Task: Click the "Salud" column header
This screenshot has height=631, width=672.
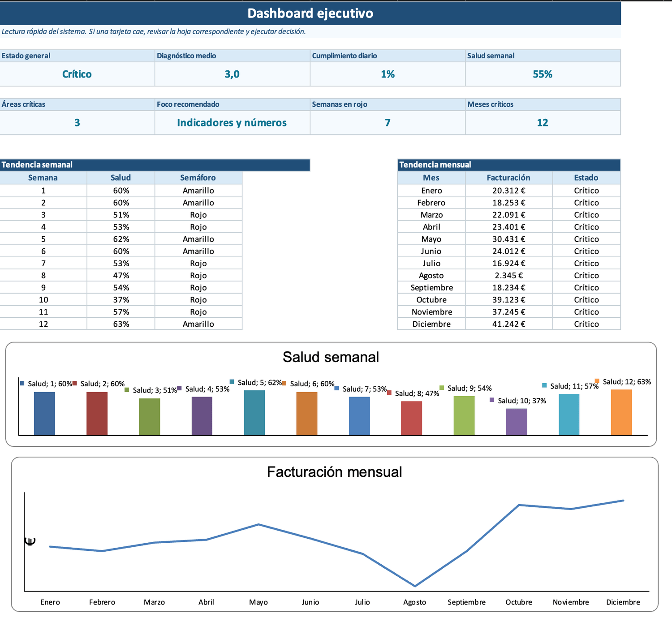Action: pyautogui.click(x=121, y=177)
